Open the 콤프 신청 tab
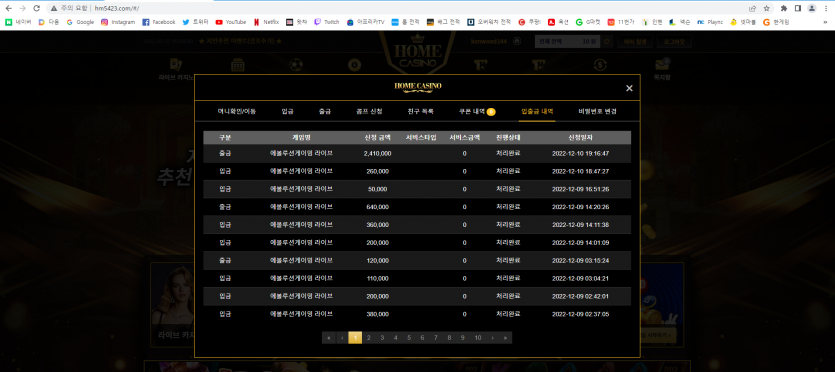 point(369,112)
